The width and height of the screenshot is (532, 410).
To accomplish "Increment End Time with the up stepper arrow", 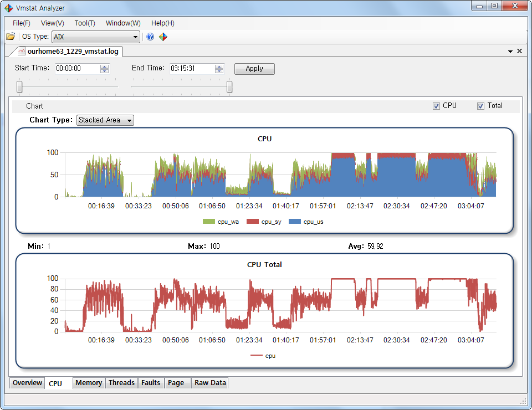I will [x=219, y=66].
